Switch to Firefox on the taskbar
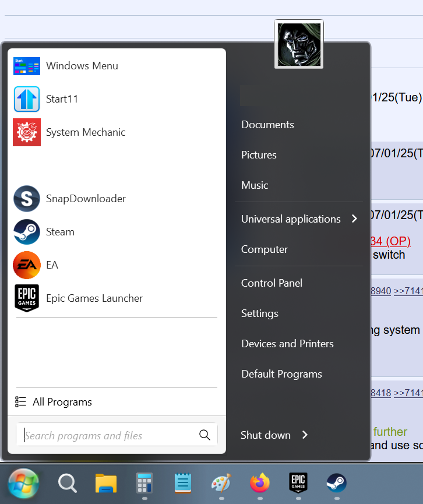The image size is (423, 504). (x=260, y=482)
